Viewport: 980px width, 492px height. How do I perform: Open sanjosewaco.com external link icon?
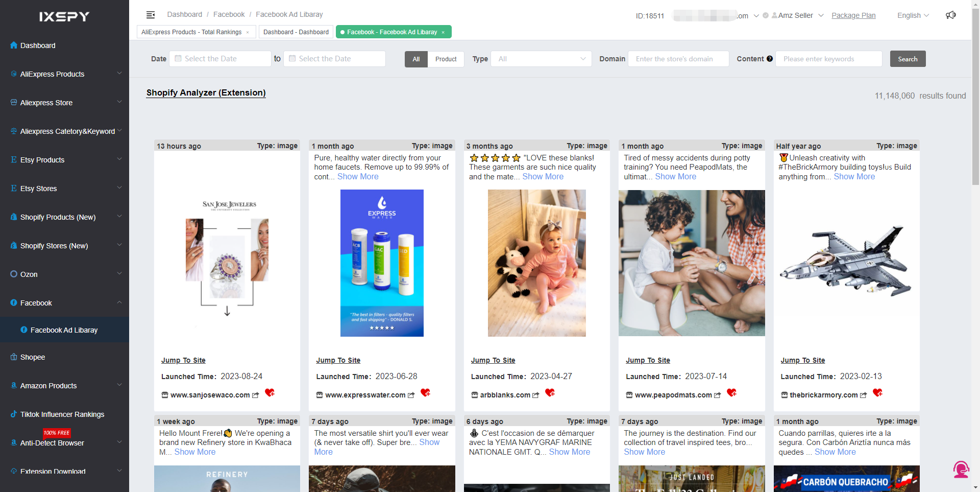click(256, 395)
